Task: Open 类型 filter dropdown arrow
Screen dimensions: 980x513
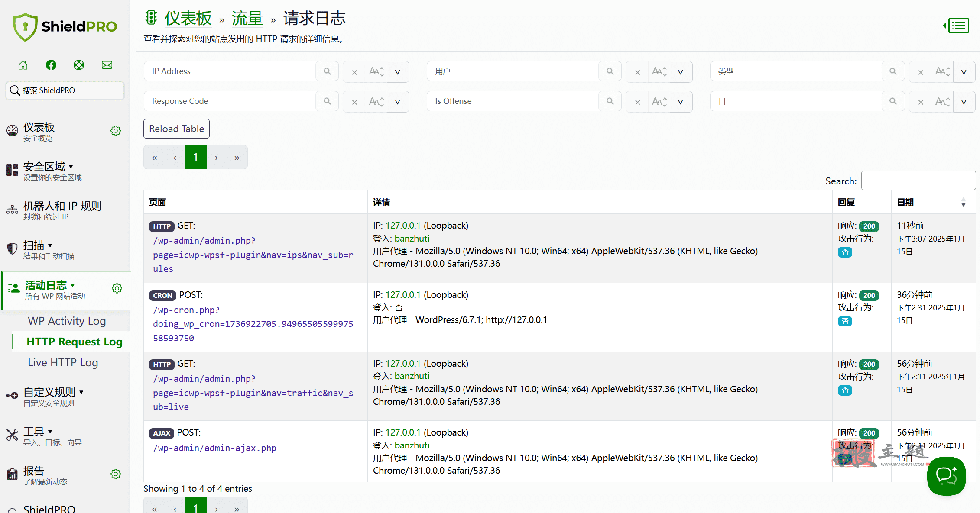Action: pos(964,72)
